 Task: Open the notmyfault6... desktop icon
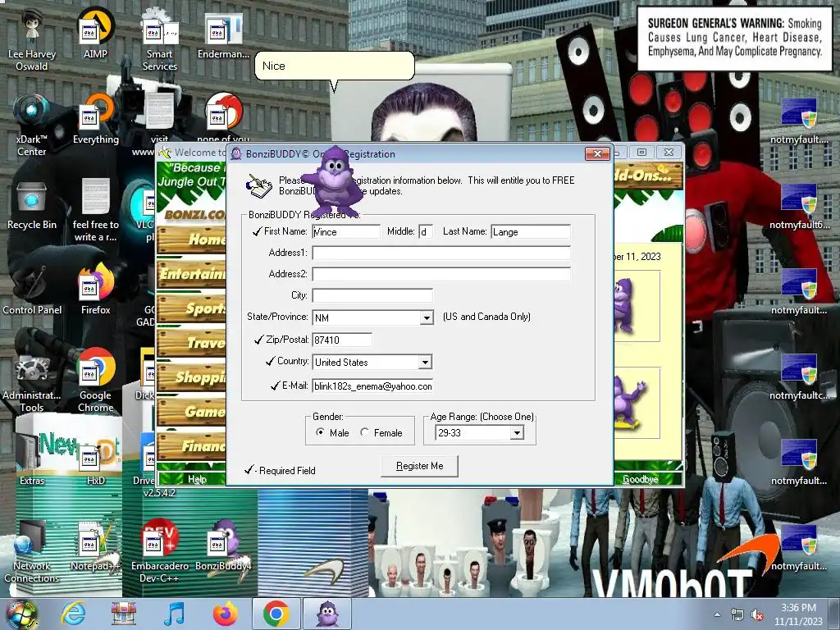(x=799, y=206)
